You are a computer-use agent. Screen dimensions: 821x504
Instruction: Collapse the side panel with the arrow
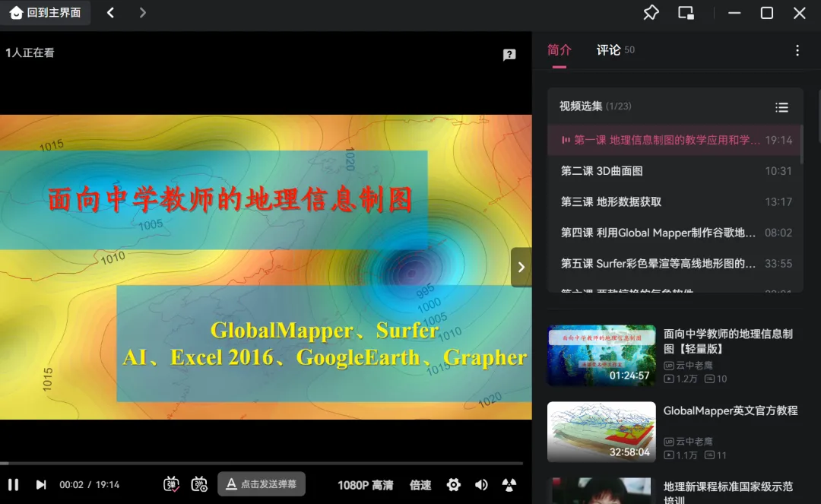click(521, 268)
